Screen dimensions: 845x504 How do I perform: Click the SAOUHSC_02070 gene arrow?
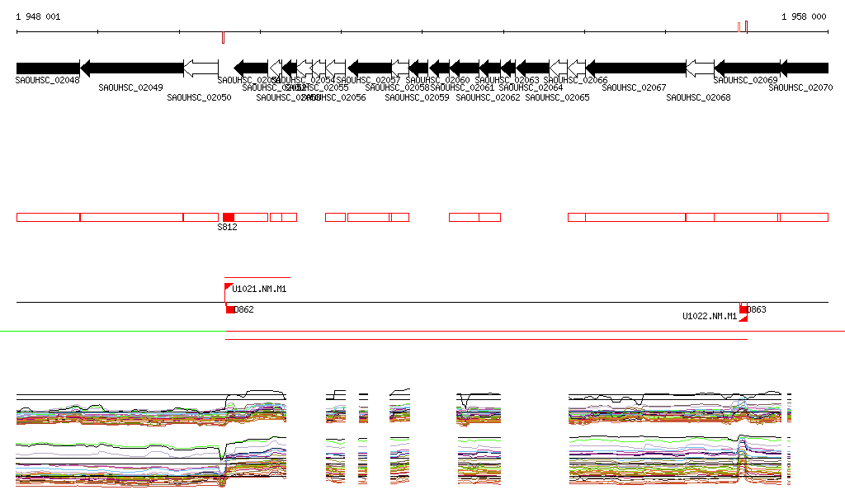tap(805, 68)
